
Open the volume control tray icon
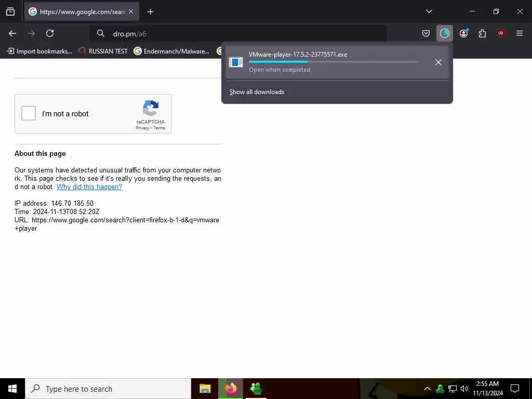point(464,389)
